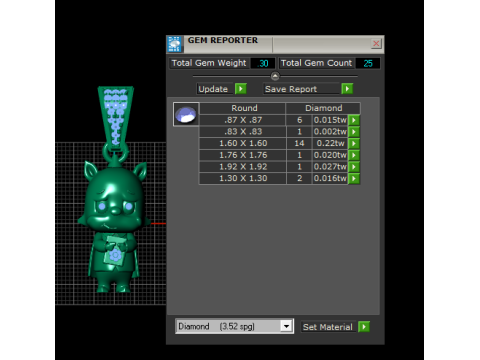Click the 0.002tw weight cell
This screenshot has height=360, width=480.
pyautogui.click(x=330, y=132)
